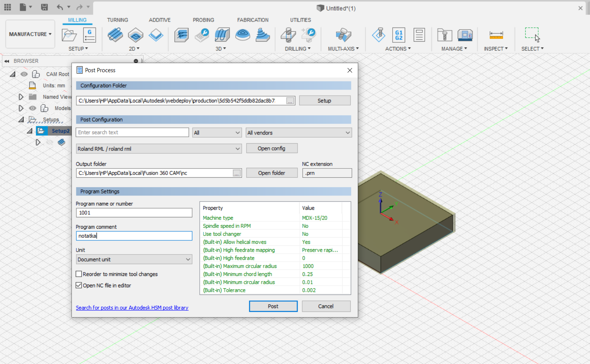
Task: Select the Multi-Axis Swarf tool
Action: [x=343, y=35]
